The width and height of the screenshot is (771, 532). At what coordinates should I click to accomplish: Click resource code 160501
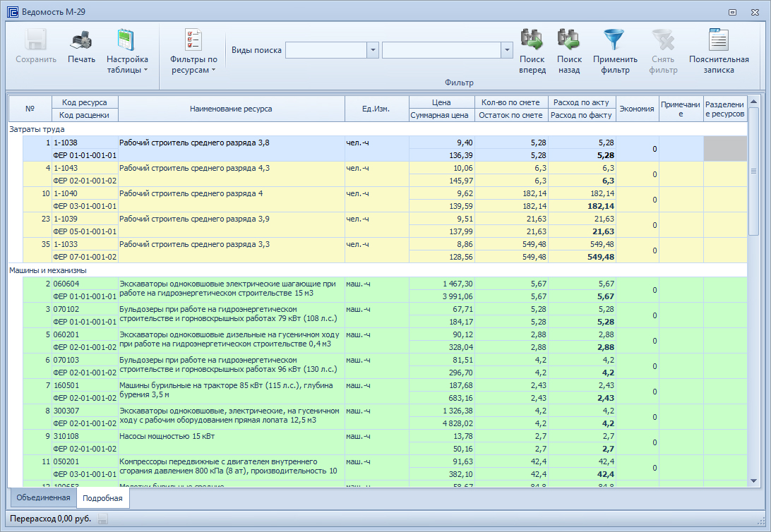click(66, 386)
